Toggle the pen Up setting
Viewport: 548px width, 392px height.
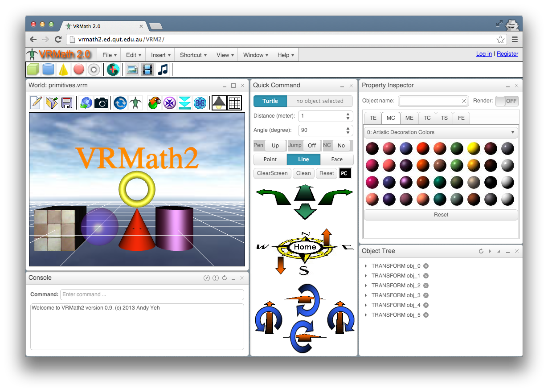pos(275,145)
